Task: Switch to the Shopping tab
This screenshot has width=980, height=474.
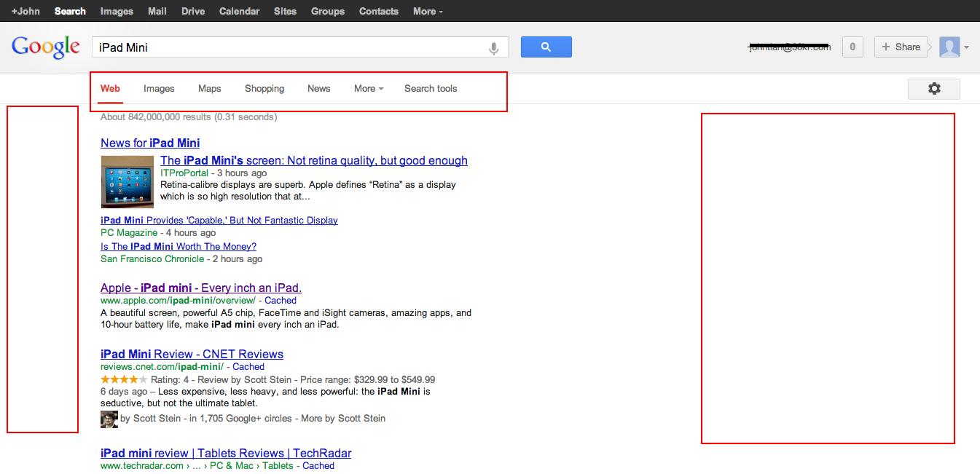Action: 264,89
